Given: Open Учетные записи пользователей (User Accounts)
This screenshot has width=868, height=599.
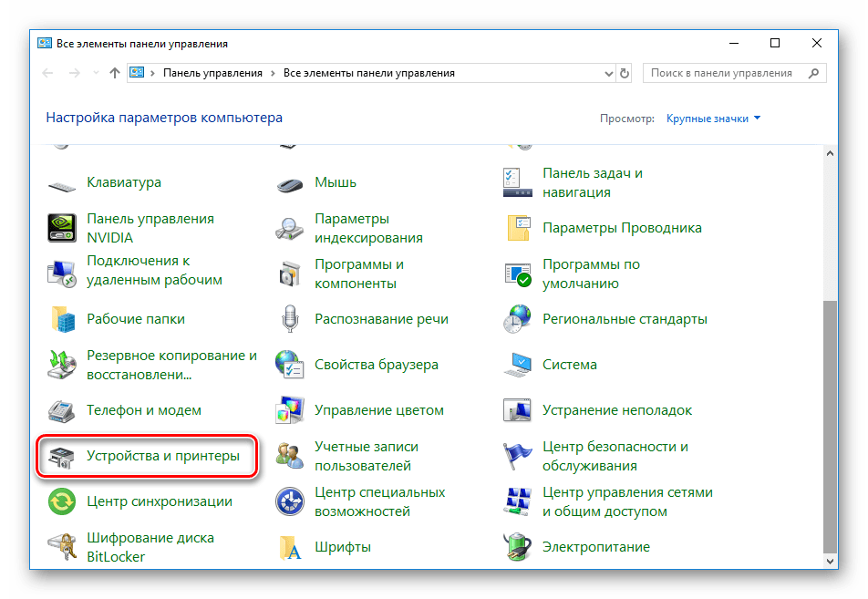Looking at the screenshot, I should point(366,454).
